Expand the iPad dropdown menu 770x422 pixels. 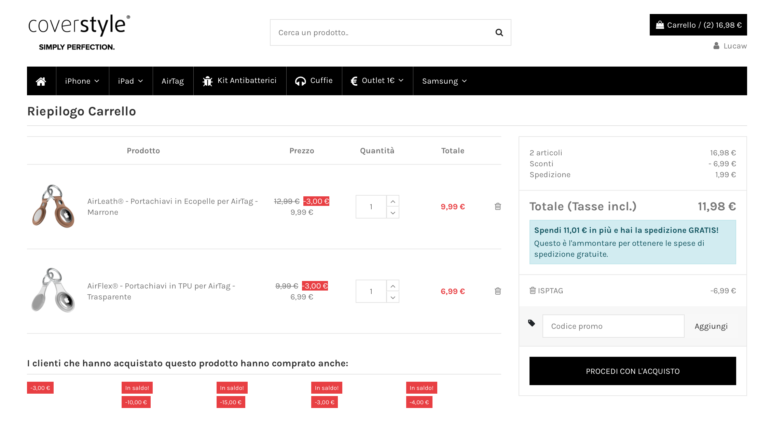point(130,81)
